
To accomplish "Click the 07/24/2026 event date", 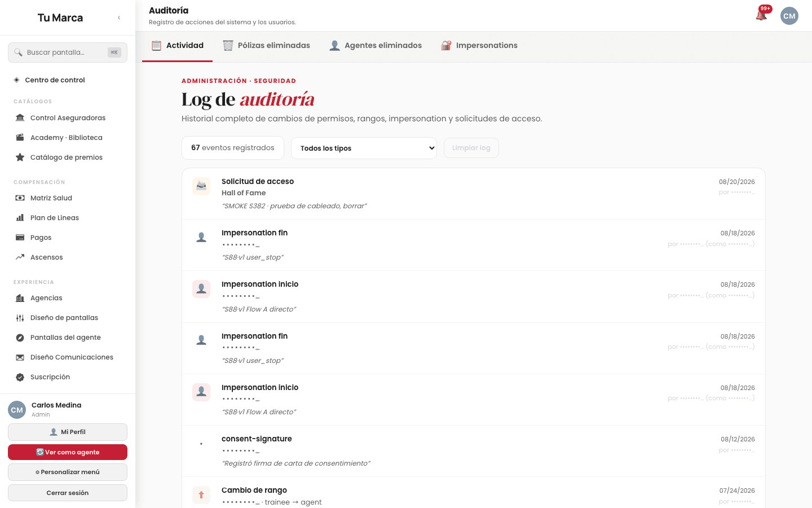I will click(737, 491).
